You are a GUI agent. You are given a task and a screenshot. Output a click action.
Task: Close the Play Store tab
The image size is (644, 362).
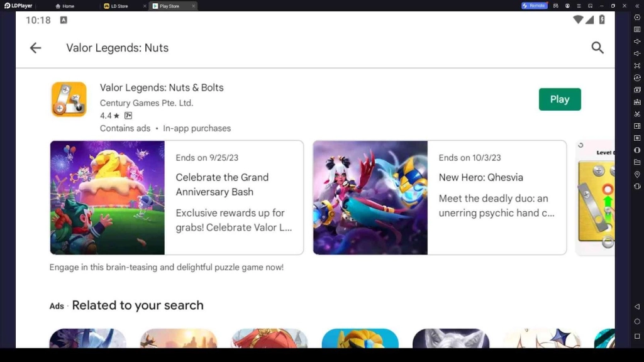[194, 6]
